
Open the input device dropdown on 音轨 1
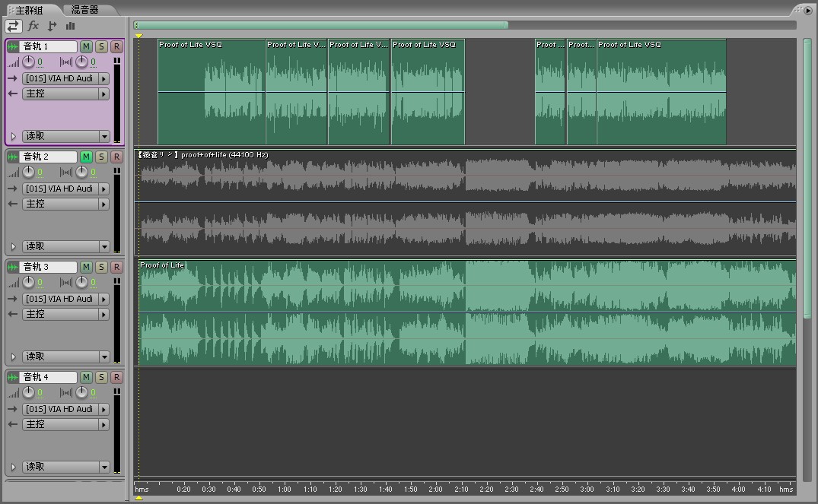[x=65, y=79]
